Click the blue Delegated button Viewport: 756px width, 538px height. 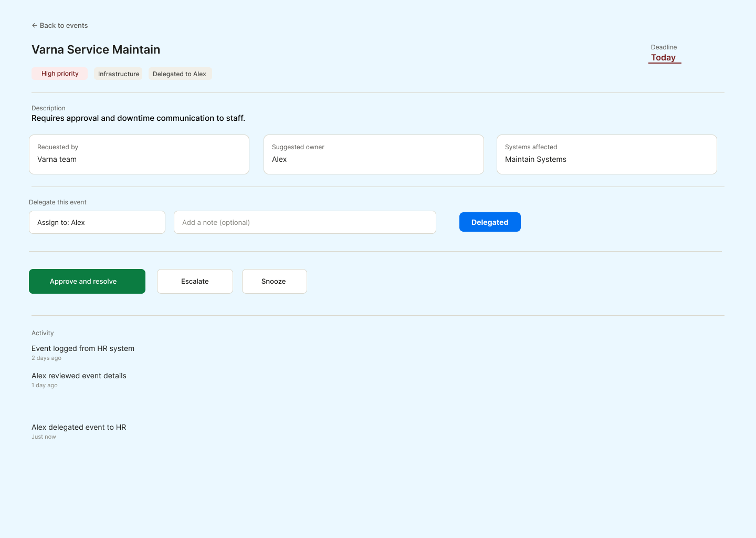(x=490, y=222)
